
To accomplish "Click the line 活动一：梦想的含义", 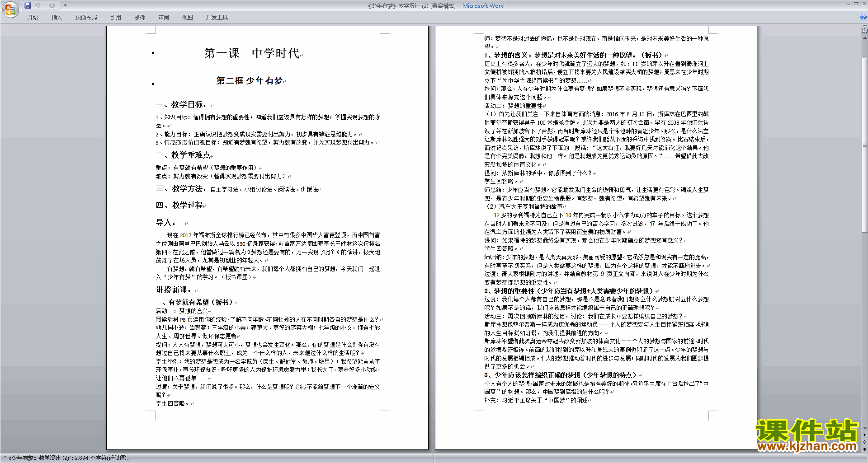I will click(182, 311).
